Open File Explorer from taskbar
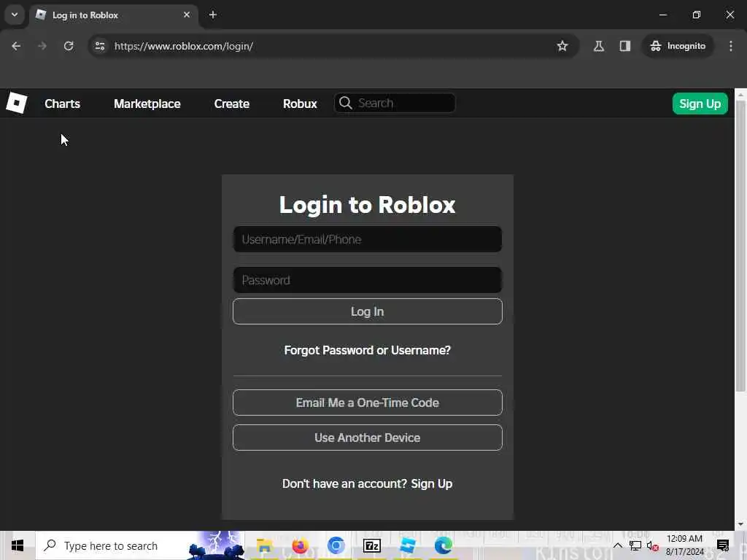Screen dimensions: 747x560 [264, 545]
